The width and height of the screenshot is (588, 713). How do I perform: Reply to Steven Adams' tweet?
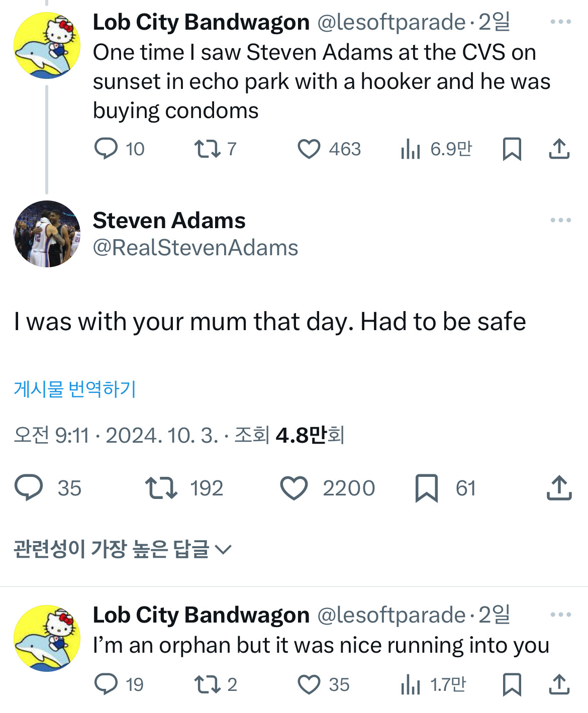point(29,488)
